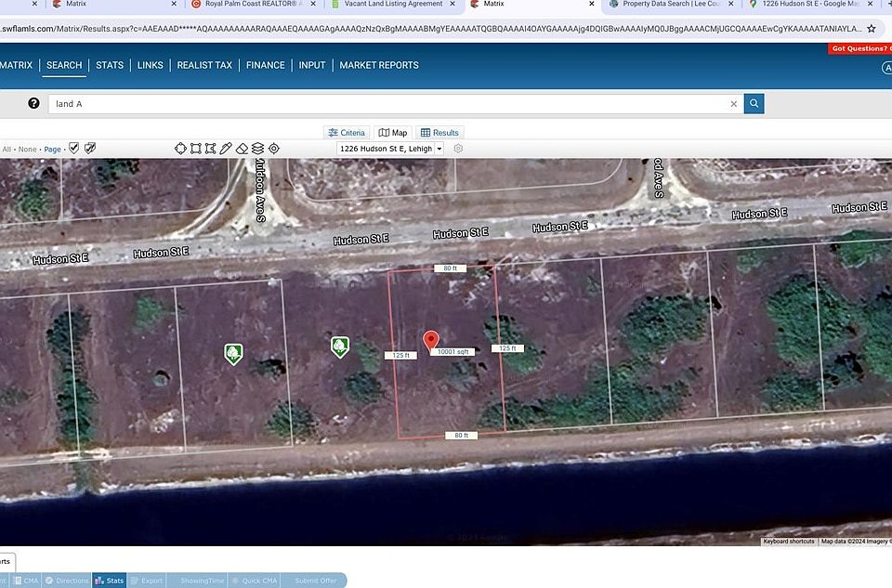Click the locate target crosshair icon

click(273, 149)
